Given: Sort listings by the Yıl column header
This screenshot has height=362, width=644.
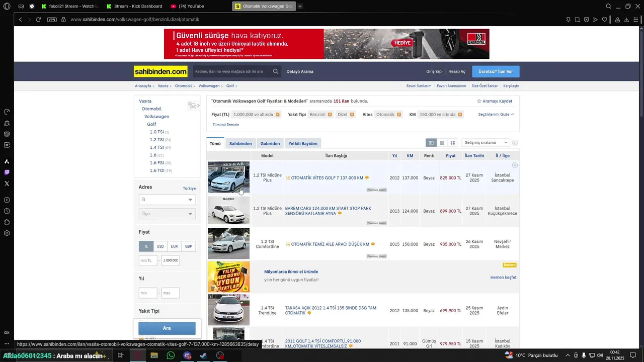Looking at the screenshot, I should (x=394, y=156).
